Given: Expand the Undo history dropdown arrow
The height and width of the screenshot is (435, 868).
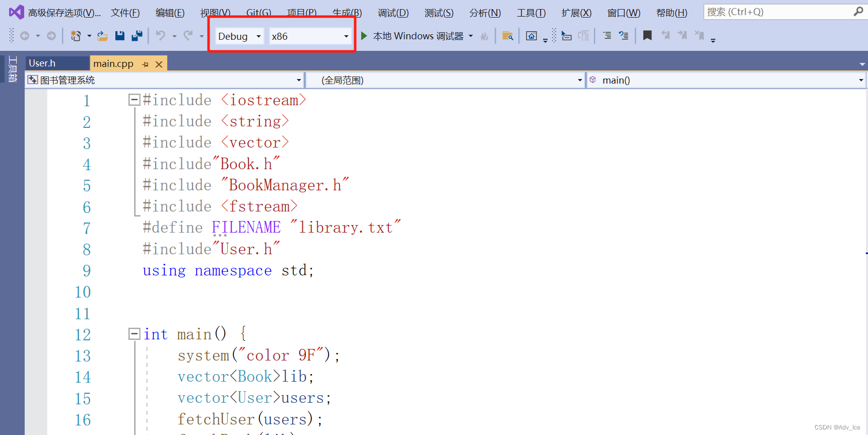Looking at the screenshot, I should 174,36.
